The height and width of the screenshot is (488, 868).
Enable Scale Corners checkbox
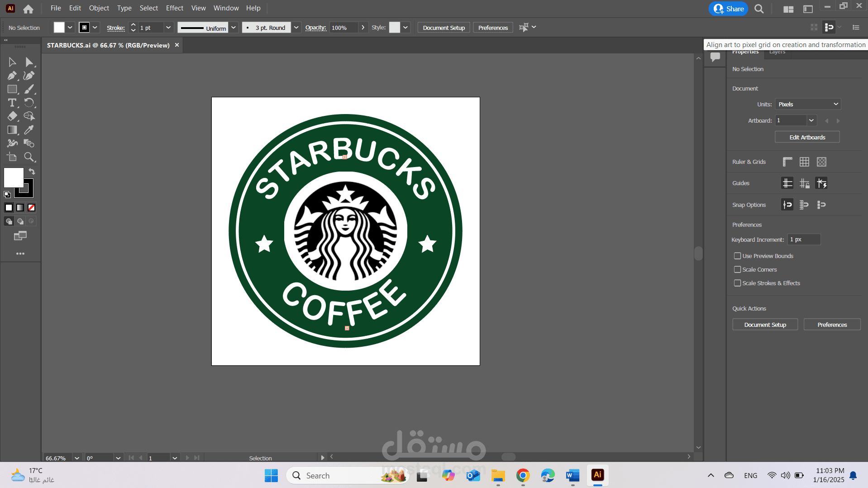737,270
